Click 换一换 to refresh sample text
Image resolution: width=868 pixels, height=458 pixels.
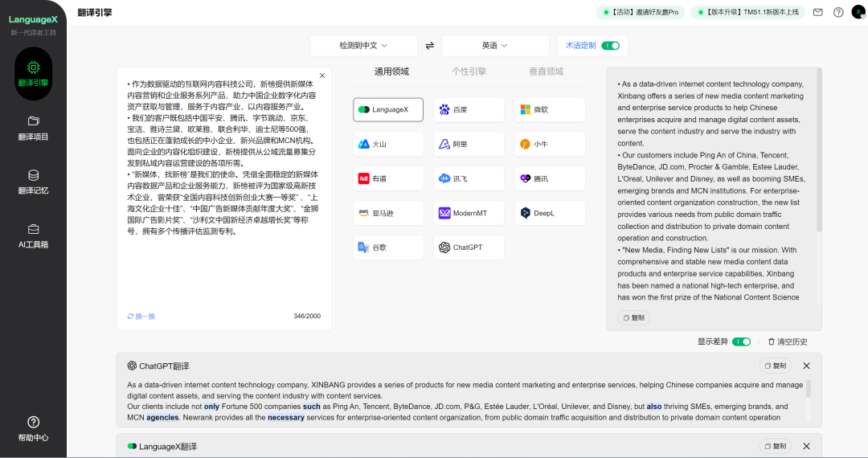point(141,317)
